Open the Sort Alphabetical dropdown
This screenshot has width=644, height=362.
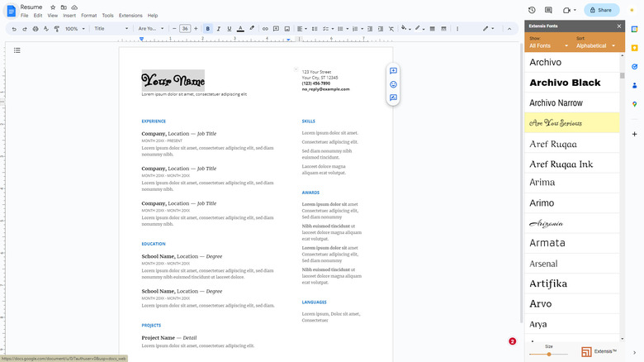(595, 46)
